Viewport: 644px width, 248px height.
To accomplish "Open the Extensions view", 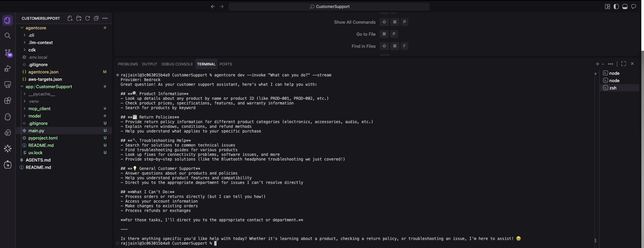I will pos(7,100).
